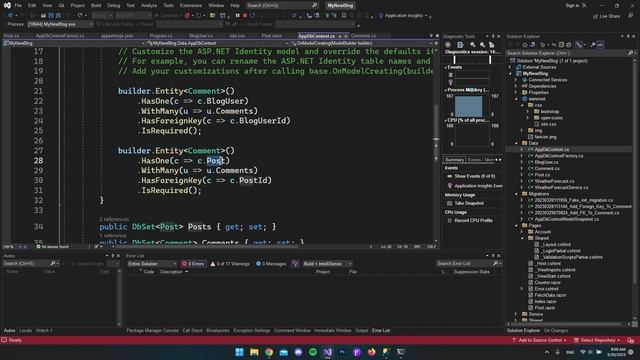Viewport: 640px width, 360px height.
Task: Collapse the wwwroot folder node
Action: 516,99
